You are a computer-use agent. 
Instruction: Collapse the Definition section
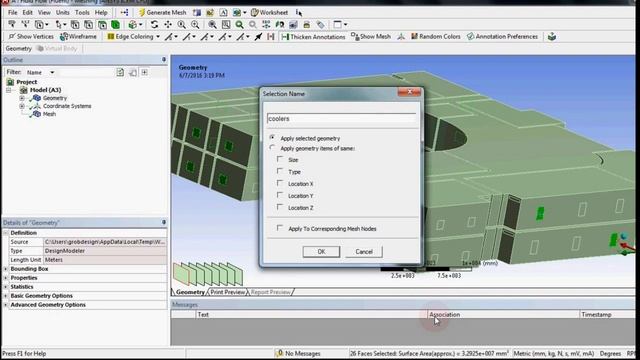tap(6, 233)
